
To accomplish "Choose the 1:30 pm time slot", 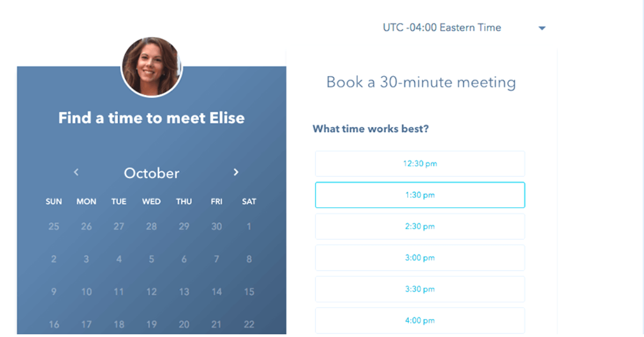I will coord(420,195).
